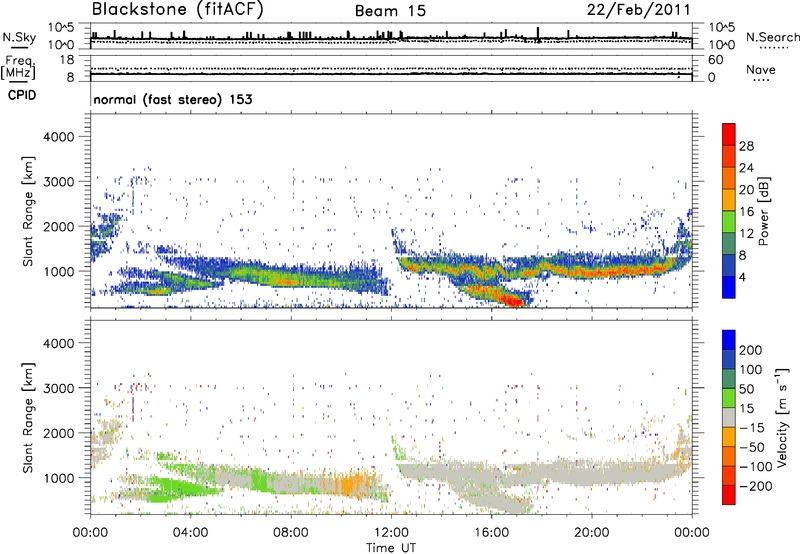Select the "4" label on Power colorbar
The image size is (800, 554).
[x=742, y=278]
